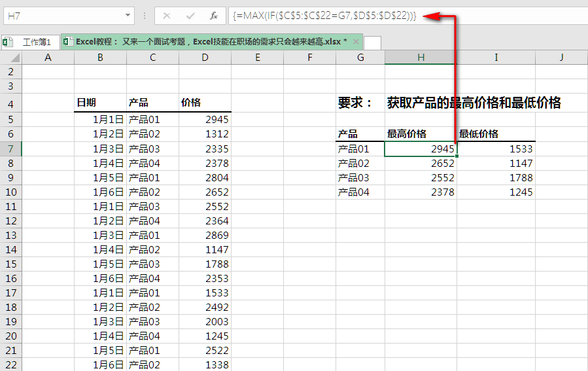The image size is (588, 371).
Task: Select column A header
Action: [x=48, y=58]
